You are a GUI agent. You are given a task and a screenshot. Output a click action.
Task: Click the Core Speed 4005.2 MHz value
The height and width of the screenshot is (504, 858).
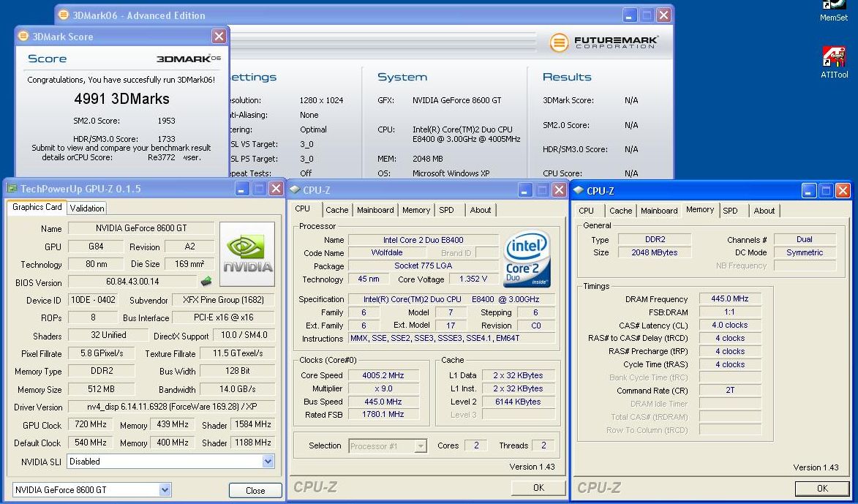pyautogui.click(x=383, y=375)
